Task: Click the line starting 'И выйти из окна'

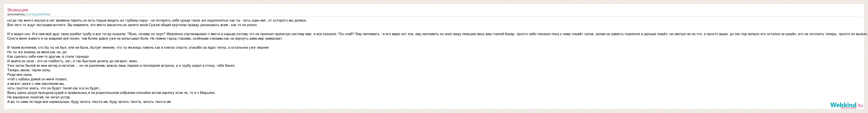Action: (x=72, y=61)
